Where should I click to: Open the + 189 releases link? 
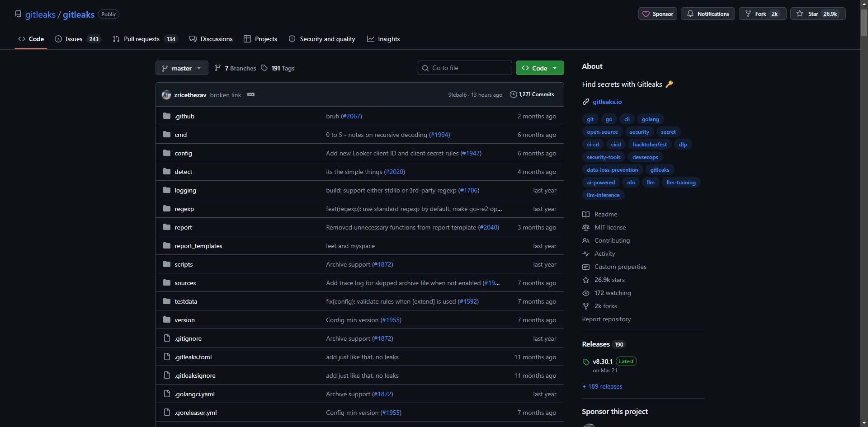(x=602, y=386)
